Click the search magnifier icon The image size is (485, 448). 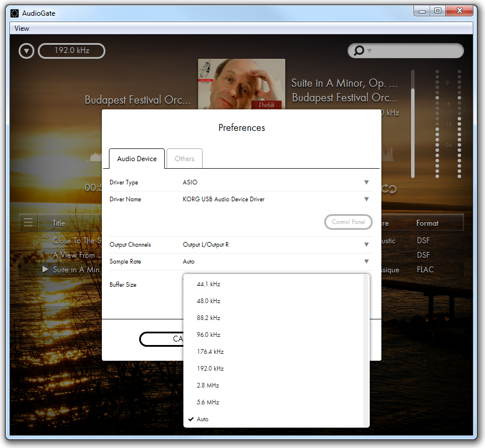click(x=359, y=51)
